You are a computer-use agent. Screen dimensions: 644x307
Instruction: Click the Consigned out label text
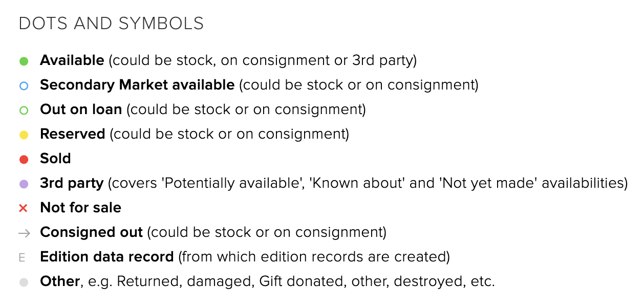pyautogui.click(x=91, y=232)
